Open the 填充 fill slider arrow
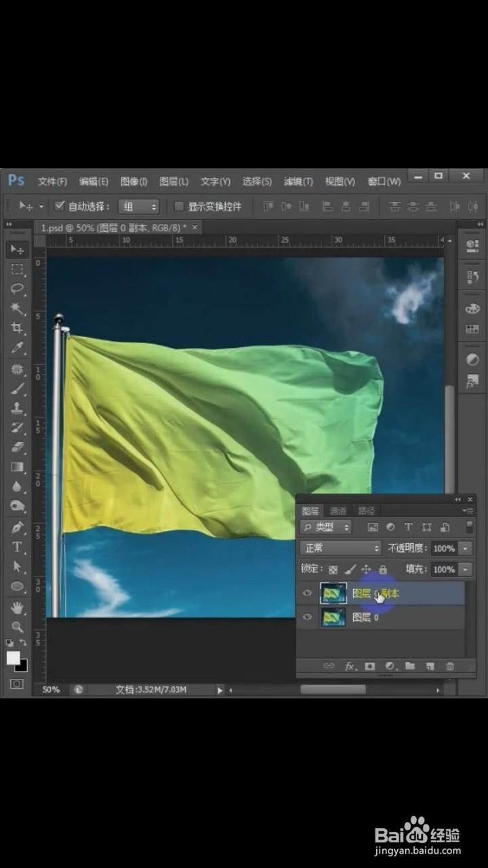 pyautogui.click(x=466, y=570)
